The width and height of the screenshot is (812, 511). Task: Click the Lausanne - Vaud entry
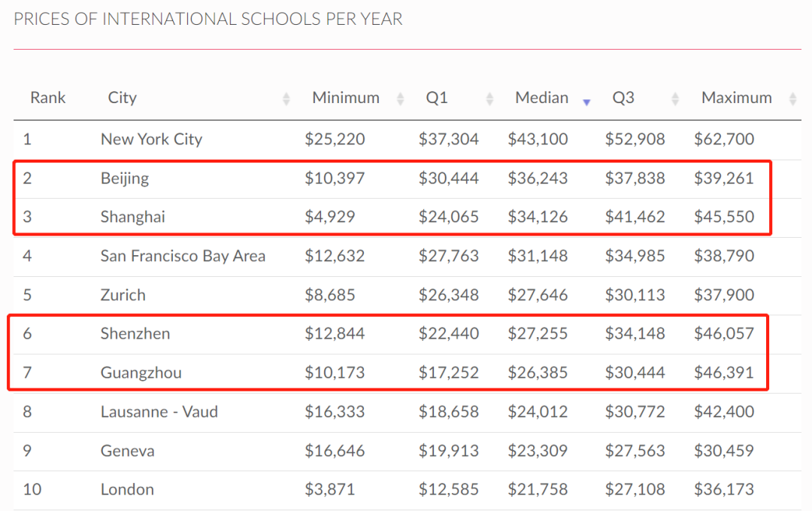[x=158, y=412]
